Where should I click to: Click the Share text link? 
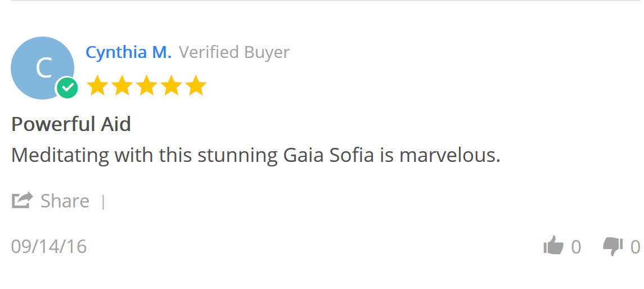point(65,201)
